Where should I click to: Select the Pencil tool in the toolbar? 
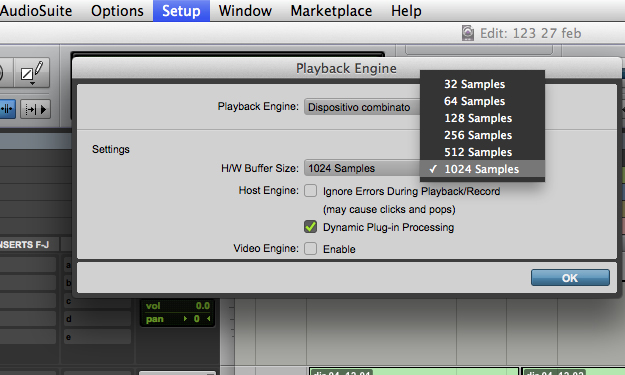(32, 73)
